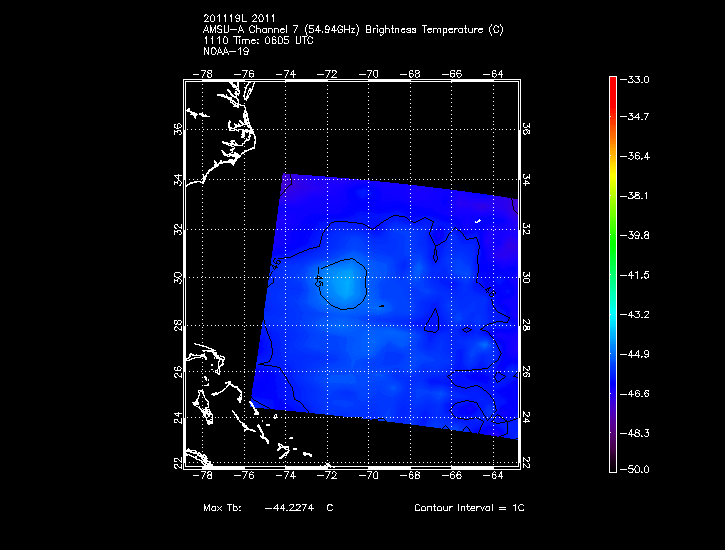Screen dimensions: 725x550
Task: Click the -45 contour label on the map
Action: click(x=319, y=278)
